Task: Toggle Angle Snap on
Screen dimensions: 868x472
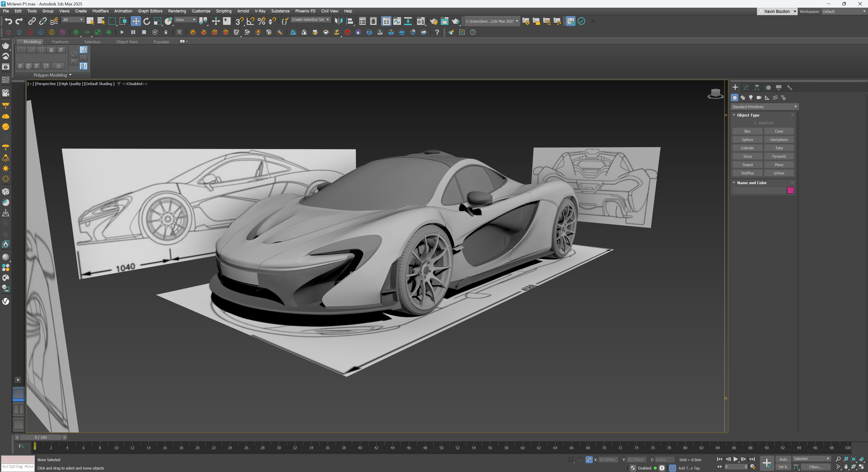Action: pyautogui.click(x=250, y=21)
